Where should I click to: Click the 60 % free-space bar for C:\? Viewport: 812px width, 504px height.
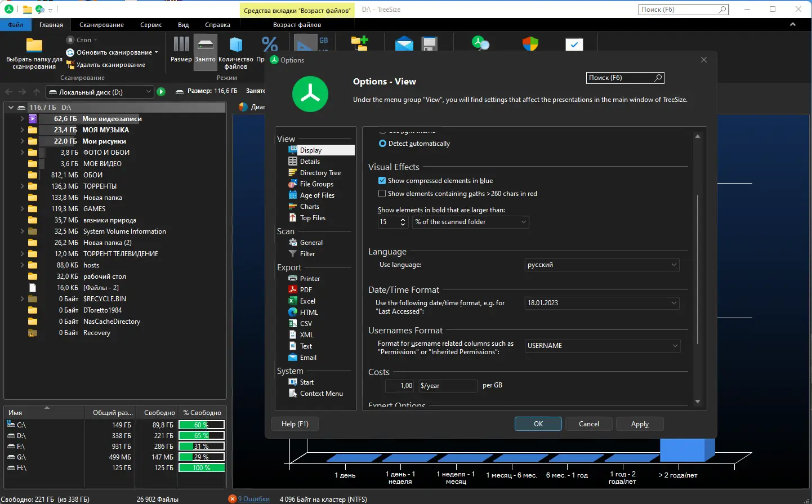(x=202, y=425)
